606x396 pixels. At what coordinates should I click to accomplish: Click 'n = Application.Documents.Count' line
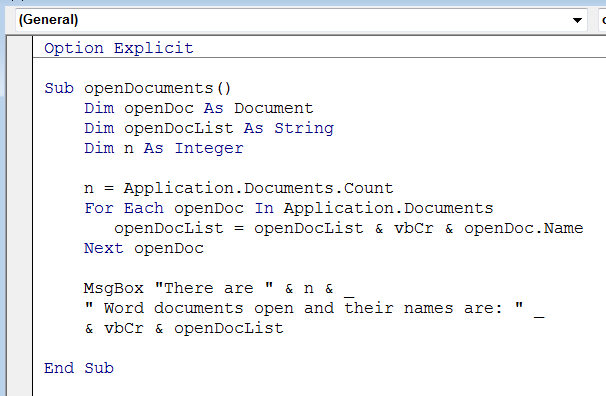pos(238,189)
